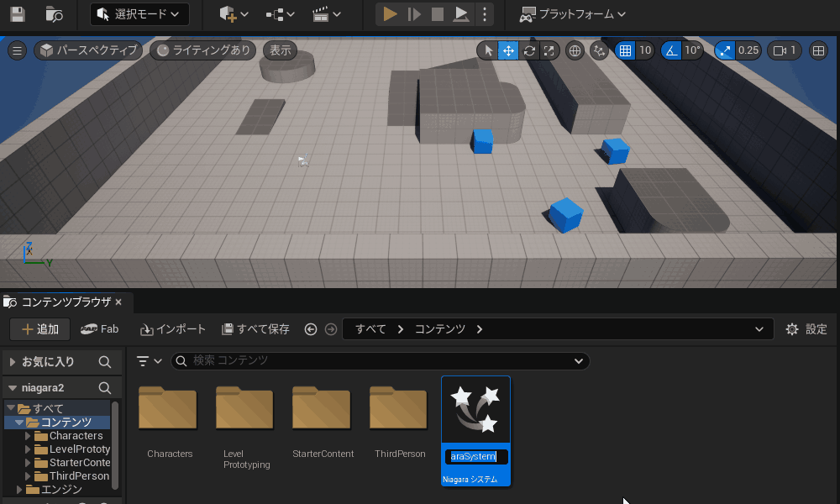The width and height of the screenshot is (840, 504).
Task: Open the viewport hamburger menu
Action: pyautogui.click(x=17, y=50)
